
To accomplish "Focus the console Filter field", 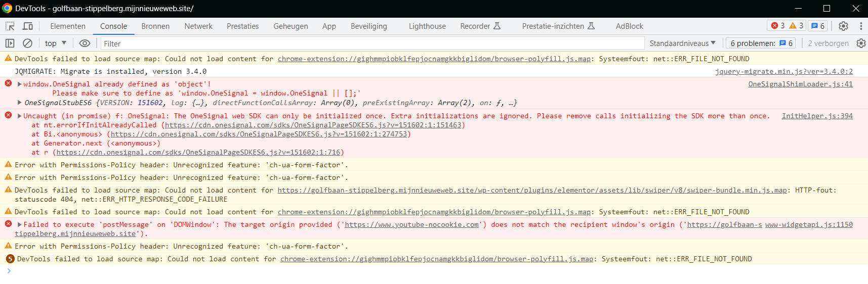I will 373,43.
